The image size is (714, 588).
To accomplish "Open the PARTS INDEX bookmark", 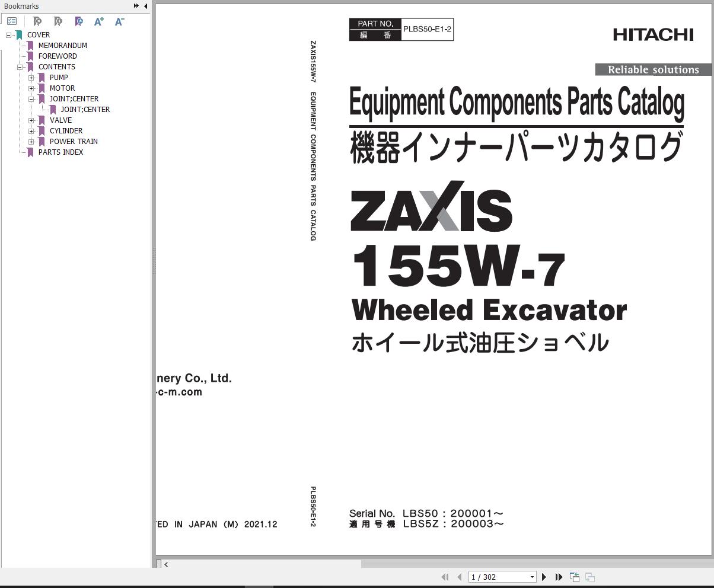I will coord(60,152).
